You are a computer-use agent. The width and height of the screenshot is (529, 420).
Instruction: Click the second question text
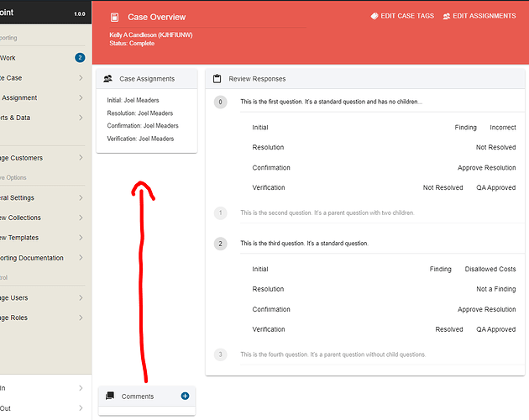point(327,213)
